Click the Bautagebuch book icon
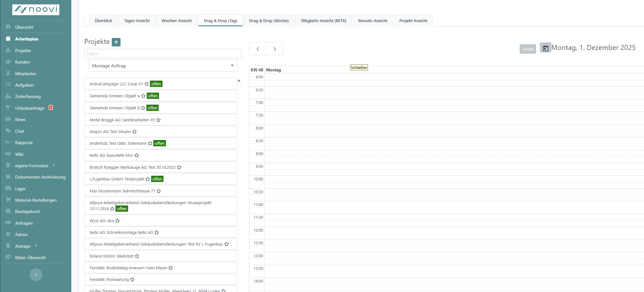The image size is (644, 292). pyautogui.click(x=8, y=211)
